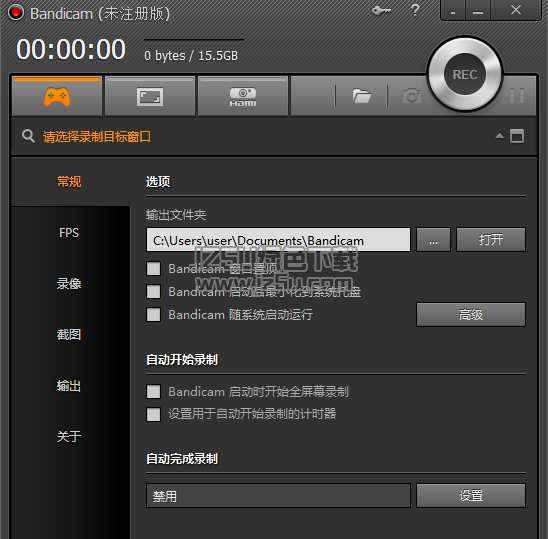
Task: Collapse the panel with the up arrow
Action: pos(499,136)
